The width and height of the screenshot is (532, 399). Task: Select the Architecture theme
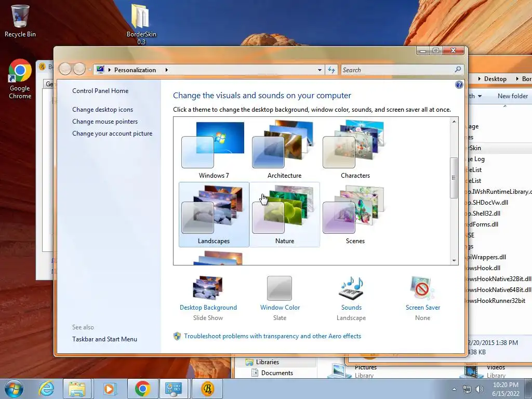284,150
